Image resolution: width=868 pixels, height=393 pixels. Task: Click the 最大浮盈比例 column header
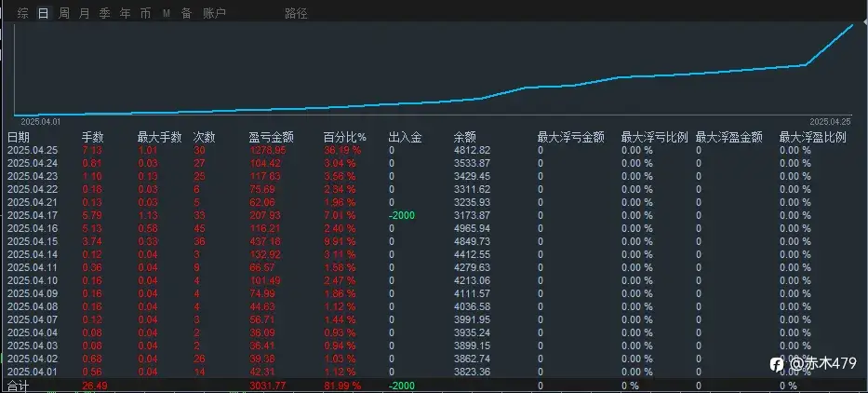coord(812,138)
